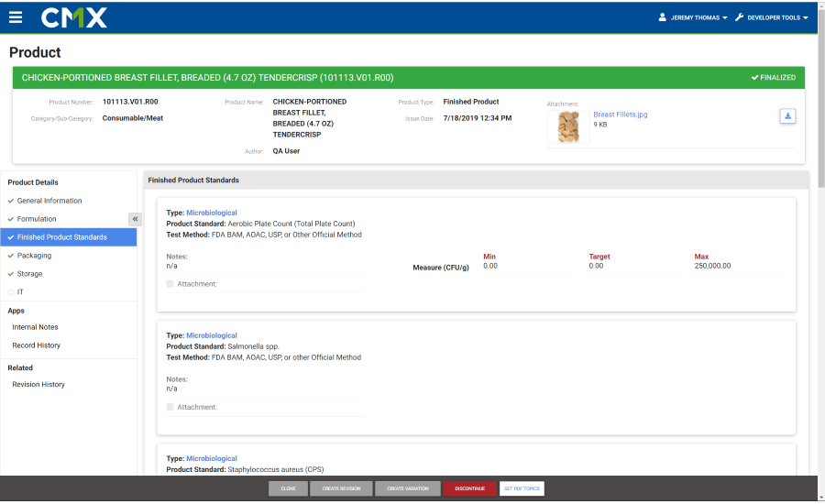
Task: Open the hamburger navigation menu
Action: [16, 17]
